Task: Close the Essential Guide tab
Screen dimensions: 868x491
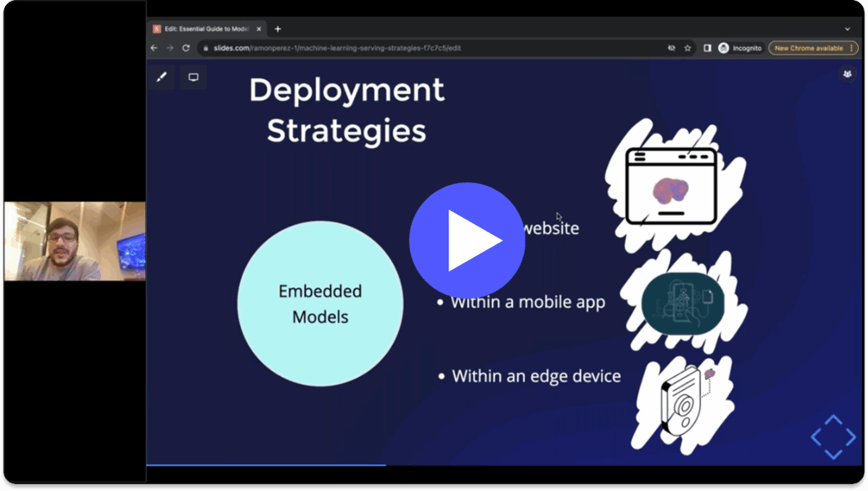Action: coord(259,29)
